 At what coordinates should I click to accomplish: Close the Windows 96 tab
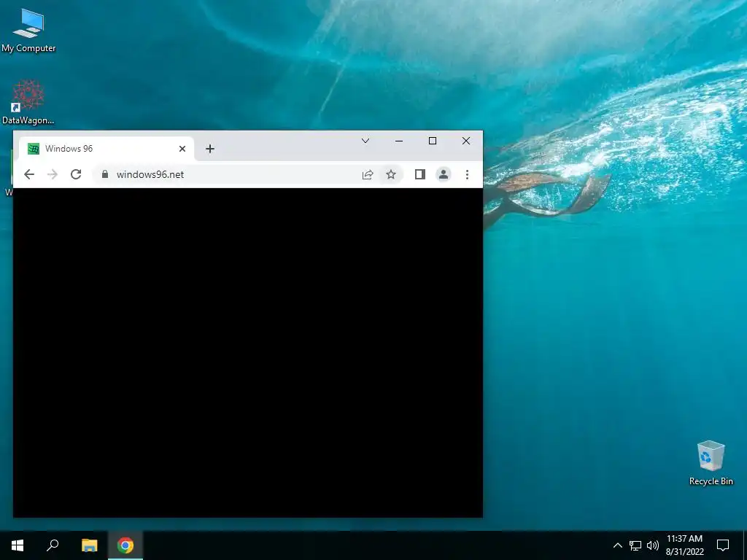tap(182, 149)
